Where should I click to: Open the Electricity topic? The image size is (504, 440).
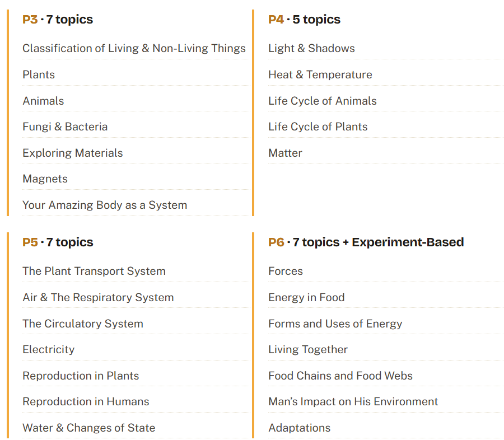click(x=49, y=350)
